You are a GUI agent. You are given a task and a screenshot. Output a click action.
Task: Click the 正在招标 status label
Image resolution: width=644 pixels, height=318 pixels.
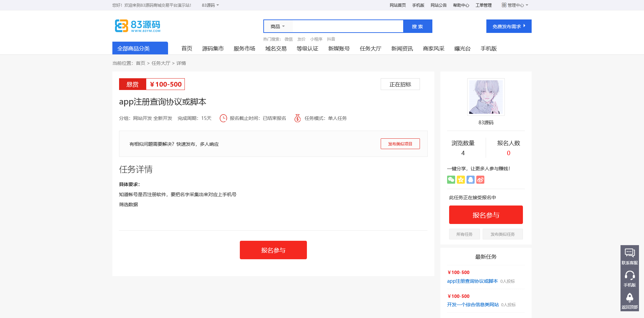tap(400, 84)
